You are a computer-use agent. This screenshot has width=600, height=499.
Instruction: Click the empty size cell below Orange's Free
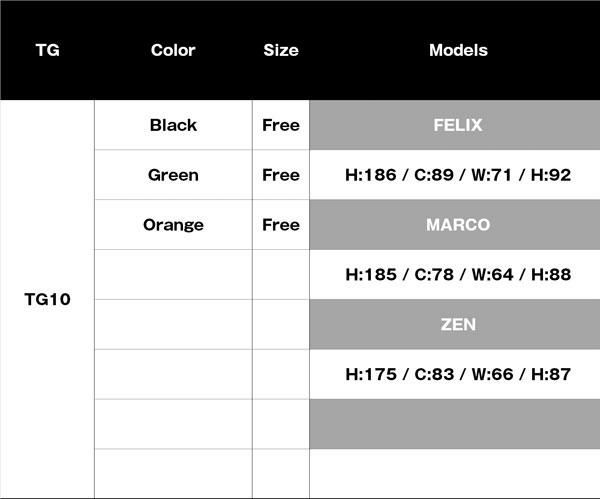(x=281, y=274)
